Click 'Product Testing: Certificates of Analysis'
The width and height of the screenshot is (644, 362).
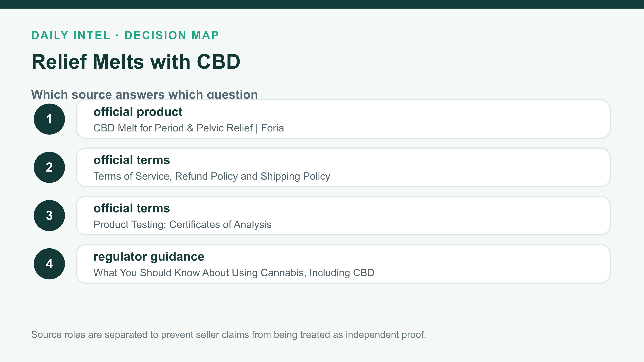point(182,225)
